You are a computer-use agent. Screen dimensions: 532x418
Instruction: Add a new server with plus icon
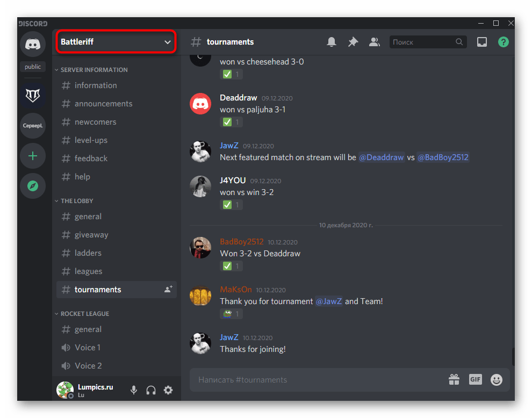pyautogui.click(x=33, y=156)
